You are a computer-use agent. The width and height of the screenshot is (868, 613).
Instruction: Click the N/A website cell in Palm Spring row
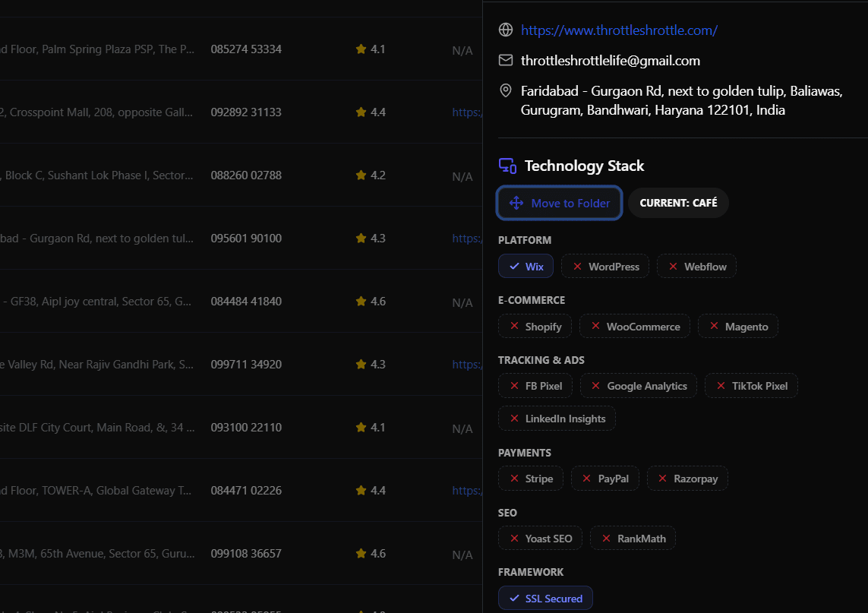click(462, 50)
